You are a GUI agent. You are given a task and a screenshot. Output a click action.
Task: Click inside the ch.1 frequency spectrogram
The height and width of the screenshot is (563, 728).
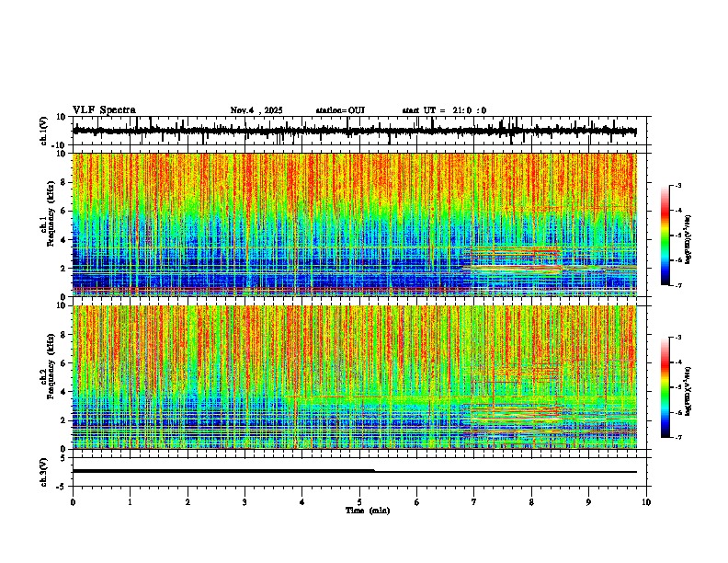coord(354,224)
